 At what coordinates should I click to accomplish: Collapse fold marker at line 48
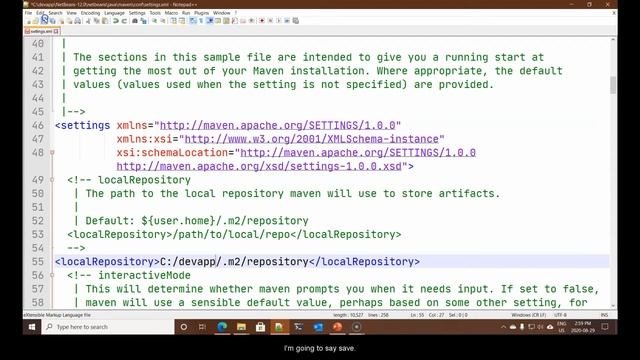52,153
